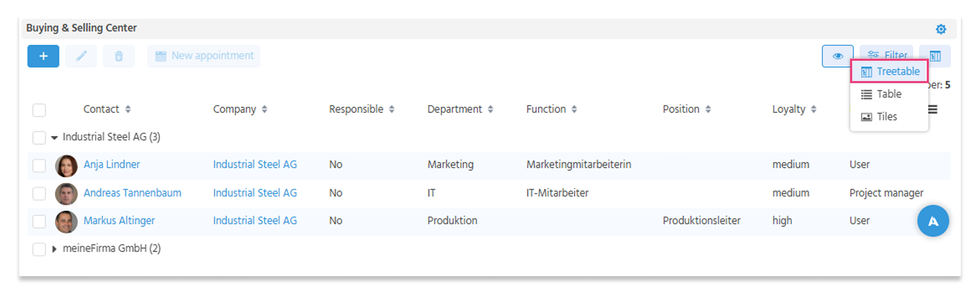Add a new entry with the plus button
Viewport: 980px width, 290px height.
click(x=43, y=56)
